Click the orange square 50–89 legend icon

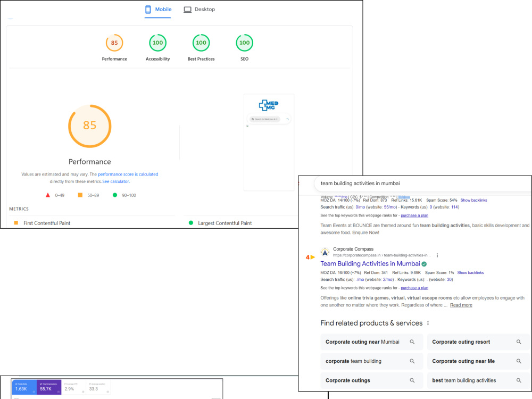(80, 195)
